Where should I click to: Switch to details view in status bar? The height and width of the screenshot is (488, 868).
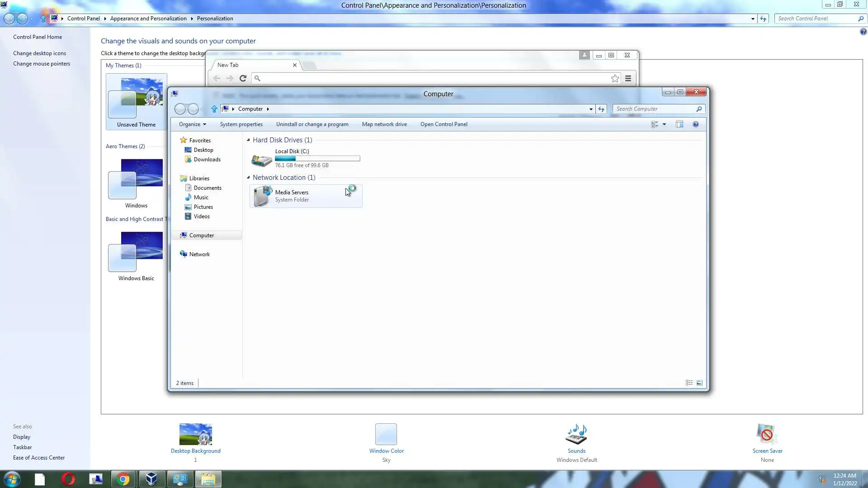point(689,383)
